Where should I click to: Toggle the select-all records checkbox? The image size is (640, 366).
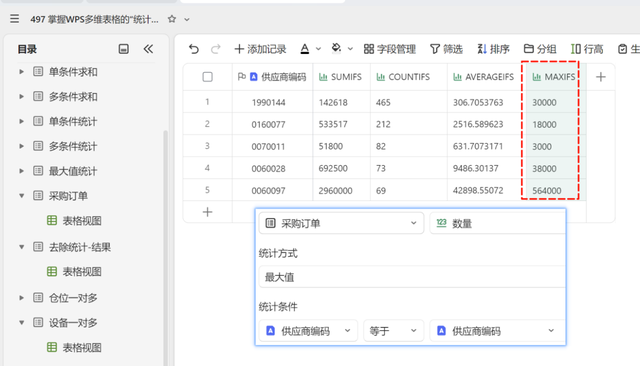pyautogui.click(x=207, y=77)
